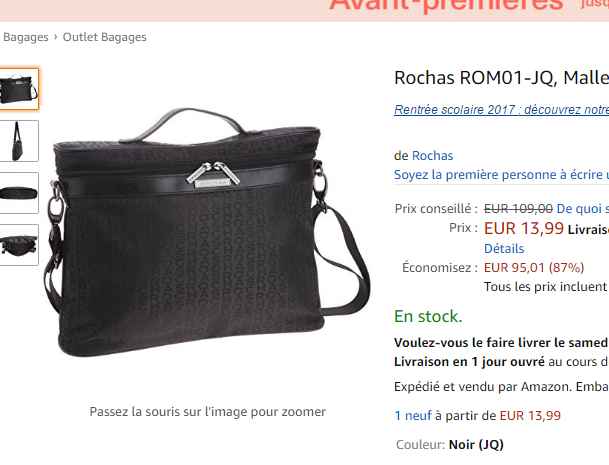Select the open-bag thumbnail
Screen dimensions: 609x465
[x=19, y=245]
